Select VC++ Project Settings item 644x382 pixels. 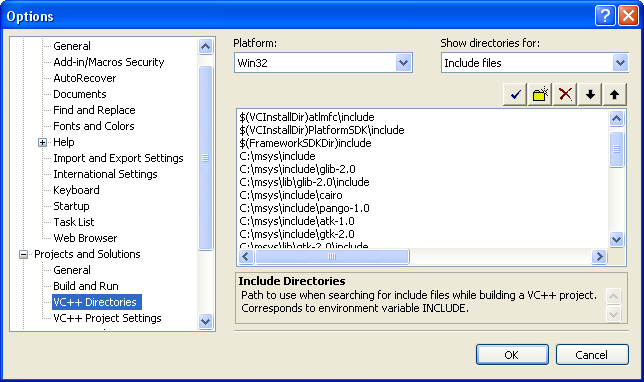(107, 318)
